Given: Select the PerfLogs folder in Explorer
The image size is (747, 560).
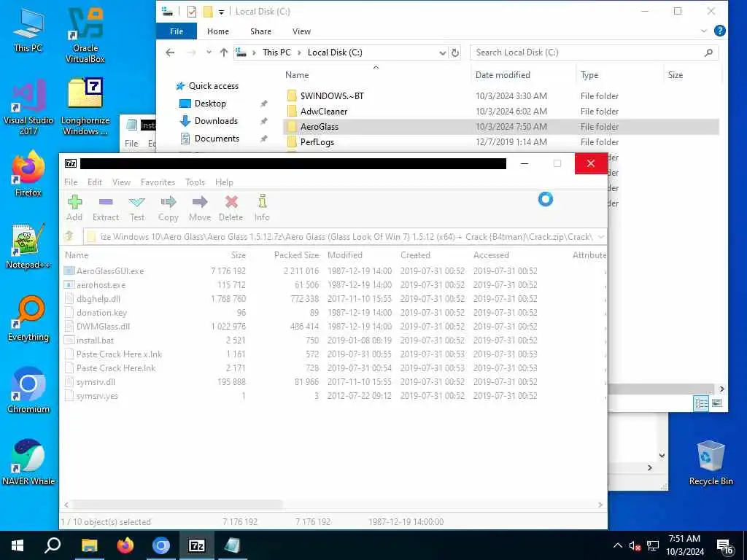Looking at the screenshot, I should coord(317,142).
